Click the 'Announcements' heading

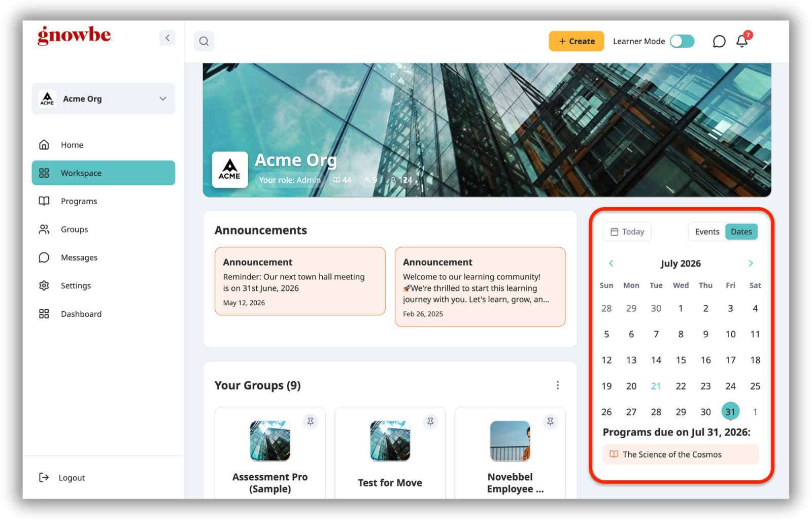click(261, 230)
